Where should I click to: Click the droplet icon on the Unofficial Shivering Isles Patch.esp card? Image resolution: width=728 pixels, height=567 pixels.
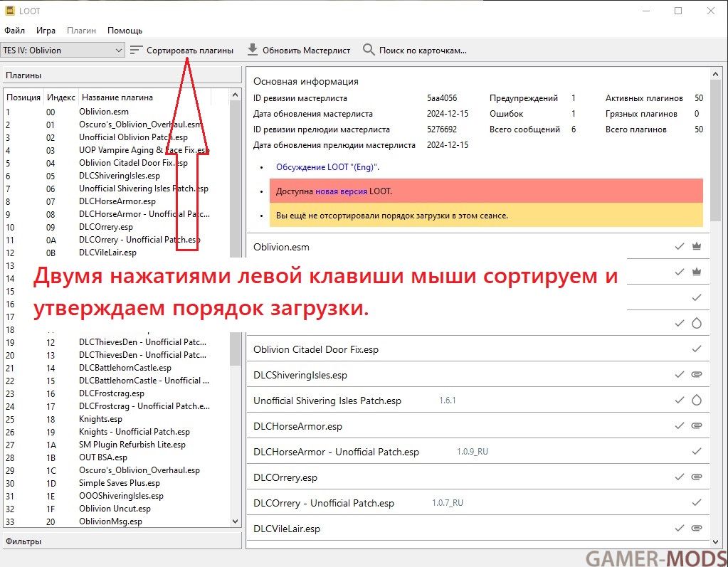697,400
